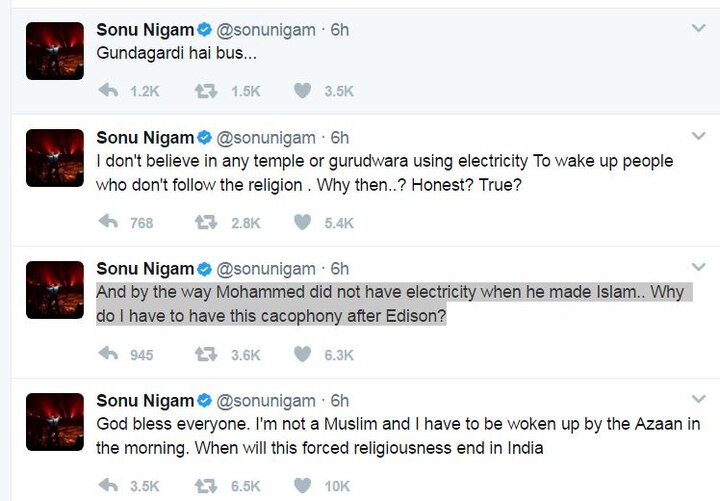Retweet the "Gundagardi hai bus..." tweet
Screen dimensions: 720x501
[207, 91]
